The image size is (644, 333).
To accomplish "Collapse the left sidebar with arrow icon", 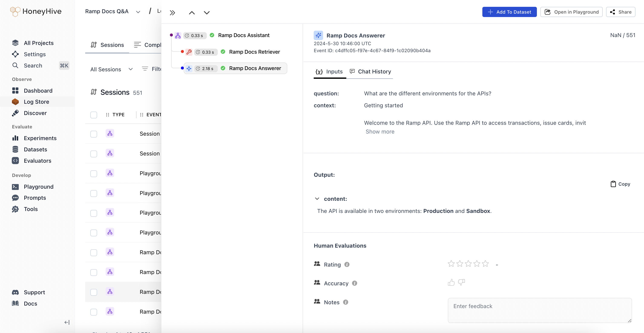I will coord(67,322).
